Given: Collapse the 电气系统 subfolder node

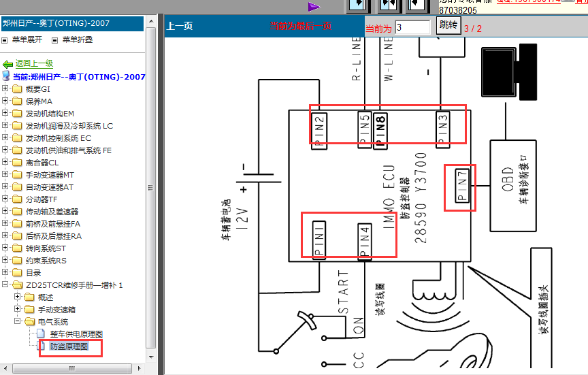Looking at the screenshot, I should 17,321.
